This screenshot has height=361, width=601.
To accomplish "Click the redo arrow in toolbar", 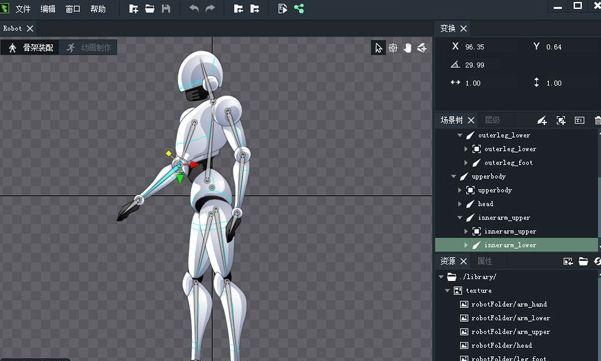I will tap(210, 8).
